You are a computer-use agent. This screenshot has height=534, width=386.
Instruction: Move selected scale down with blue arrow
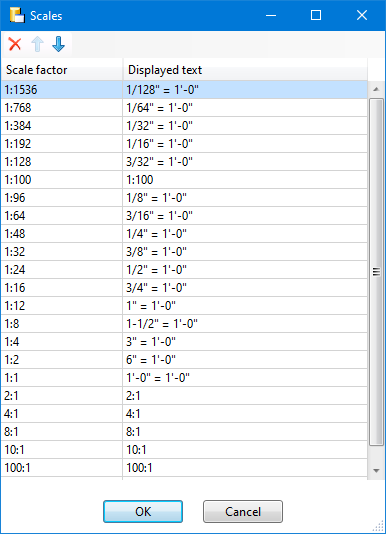pos(59,44)
